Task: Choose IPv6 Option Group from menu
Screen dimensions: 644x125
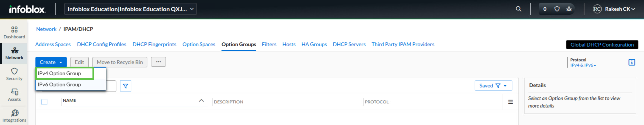Action: pyautogui.click(x=71, y=85)
